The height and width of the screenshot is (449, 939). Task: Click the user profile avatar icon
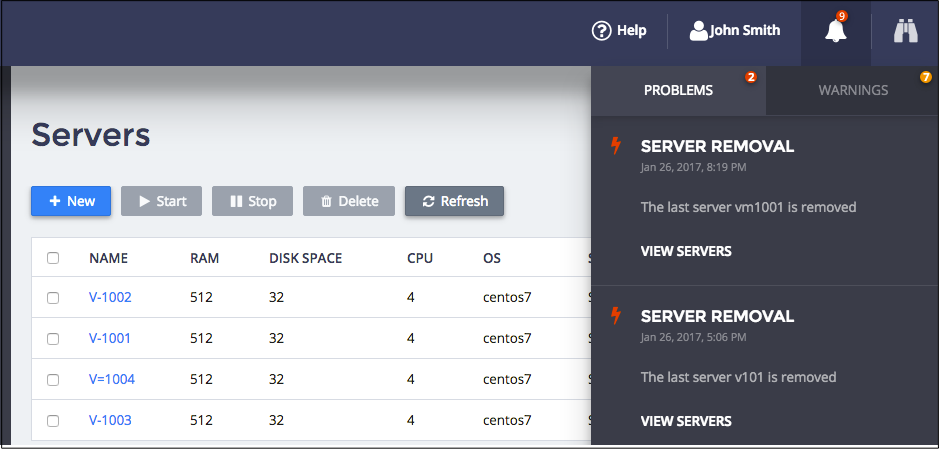699,31
